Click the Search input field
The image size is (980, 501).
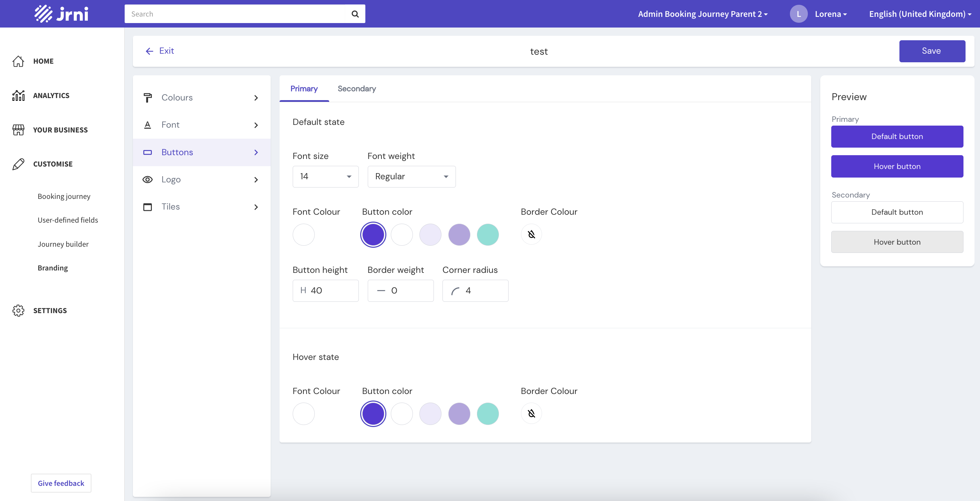(x=235, y=14)
